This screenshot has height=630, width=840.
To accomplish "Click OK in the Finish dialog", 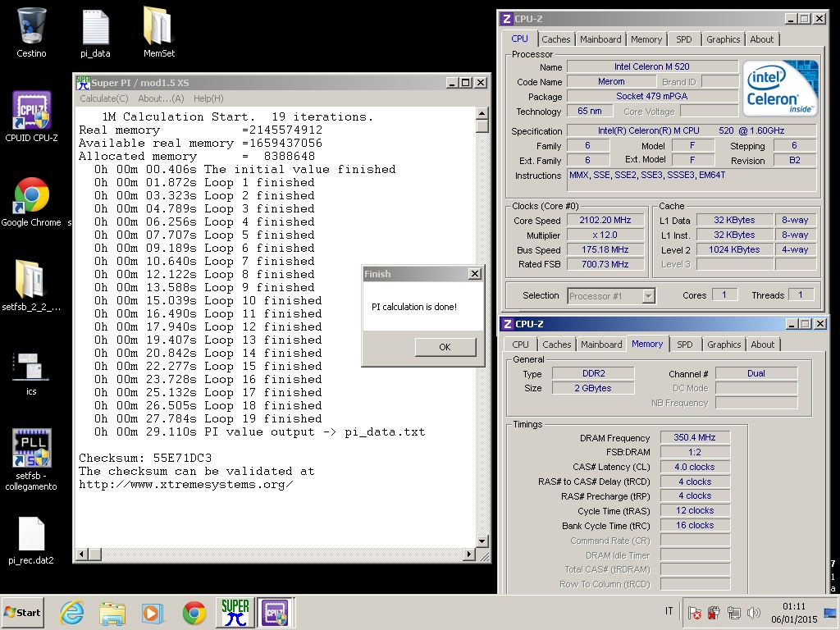I will pos(445,347).
